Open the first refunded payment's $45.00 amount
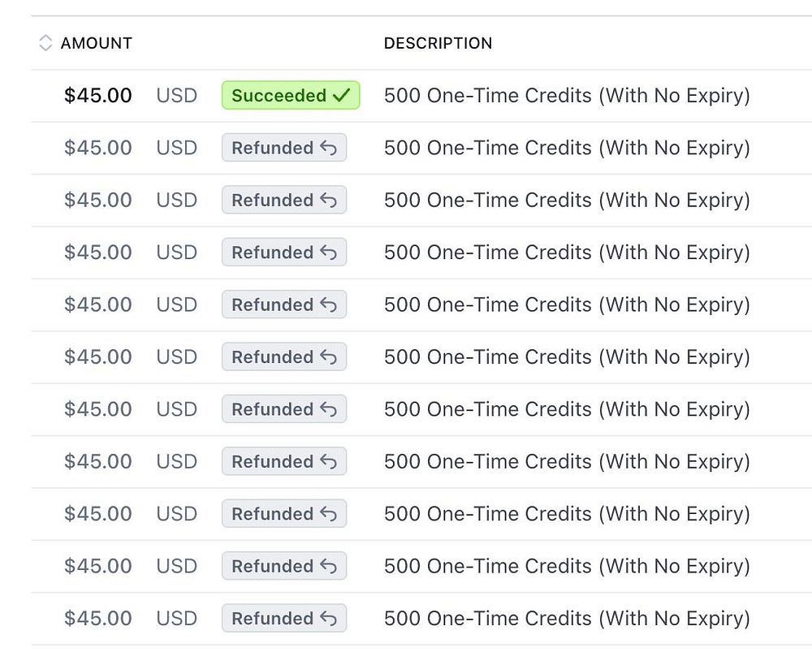 [x=97, y=148]
